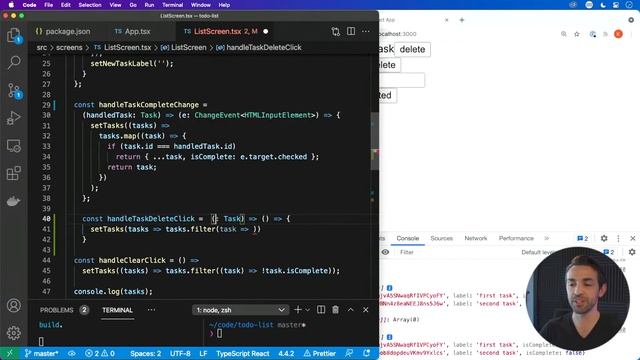Open DevTools settings gear

[x=604, y=238]
